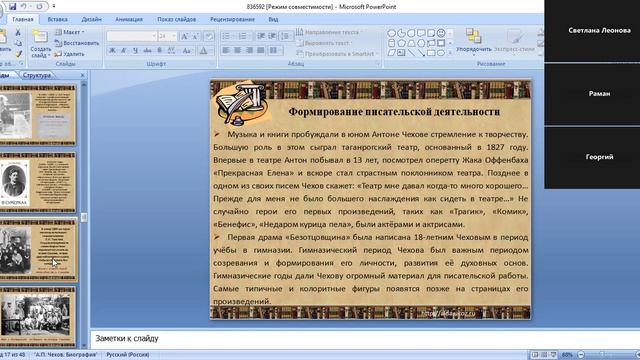The image size is (640, 360).
Task: Create a new slide with Создать слайд
Action: click(x=40, y=44)
